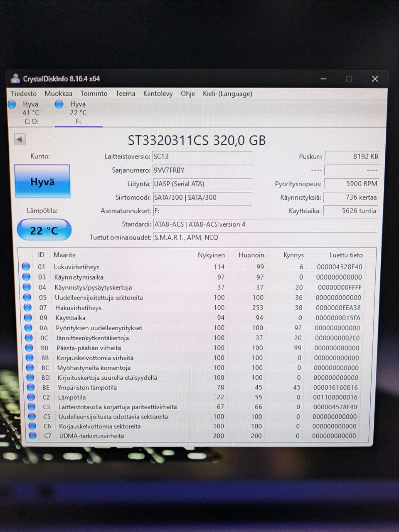The image size is (399, 532).
Task: Click the disk title ST3320311CS 320,0 GB
Action: [x=197, y=141]
